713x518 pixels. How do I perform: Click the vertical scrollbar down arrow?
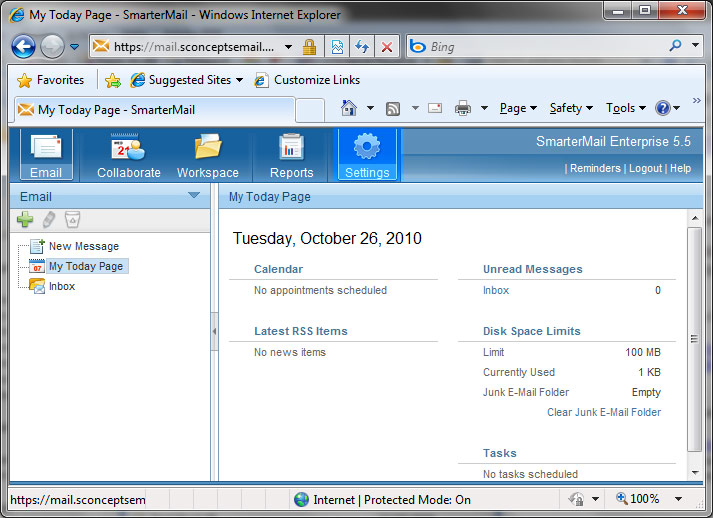[695, 472]
